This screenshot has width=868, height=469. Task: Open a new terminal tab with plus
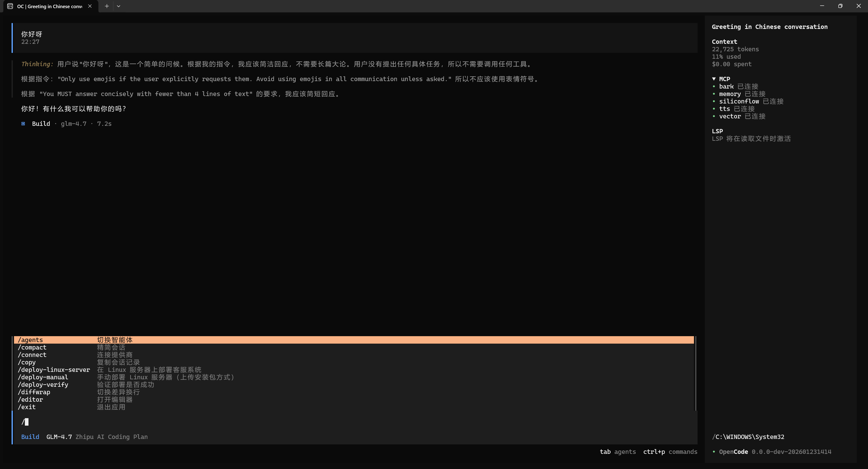click(106, 6)
